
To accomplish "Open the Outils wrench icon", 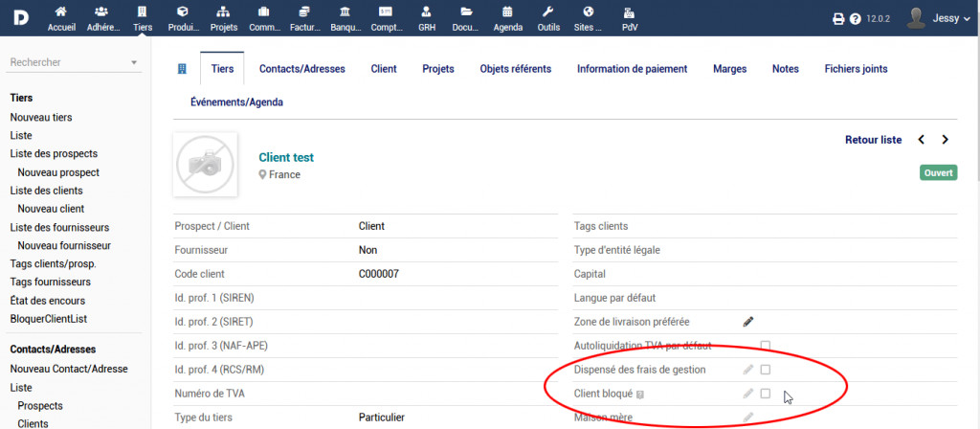I will (x=548, y=12).
